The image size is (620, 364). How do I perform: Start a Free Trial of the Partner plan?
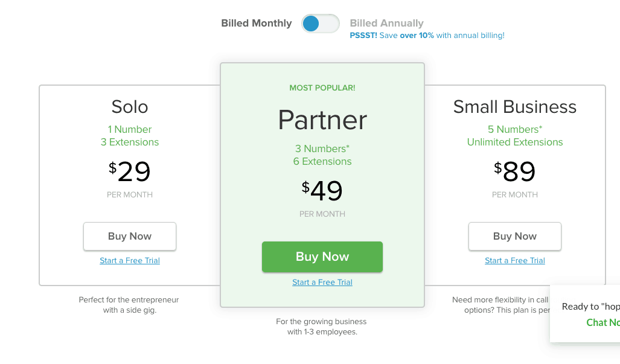(x=322, y=282)
